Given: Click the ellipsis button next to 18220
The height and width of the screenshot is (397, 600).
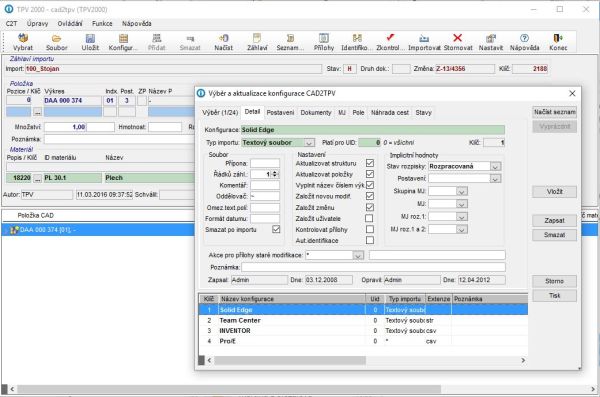Looking at the screenshot, I should pos(37,178).
